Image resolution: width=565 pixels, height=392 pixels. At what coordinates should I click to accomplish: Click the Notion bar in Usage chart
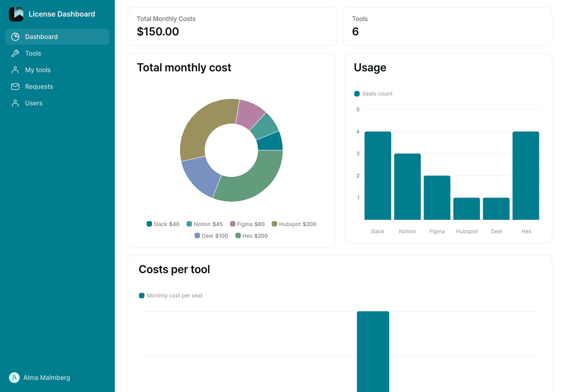pos(407,186)
